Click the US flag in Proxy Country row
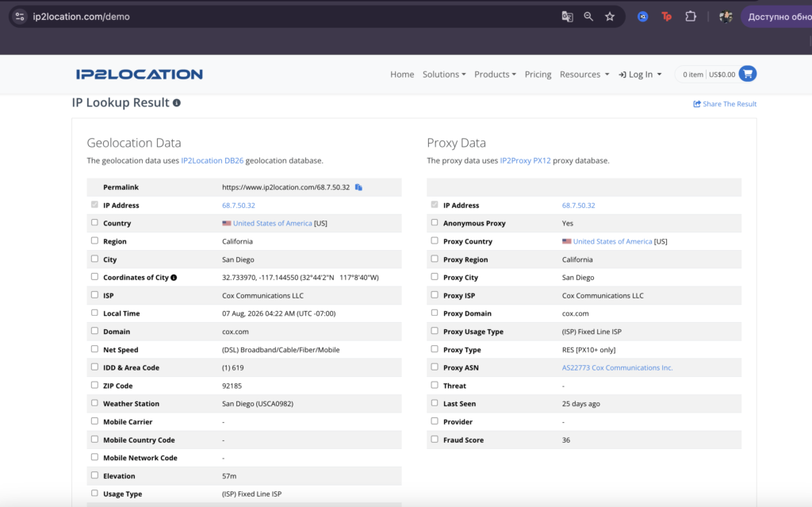The width and height of the screenshot is (812, 507). coord(566,241)
